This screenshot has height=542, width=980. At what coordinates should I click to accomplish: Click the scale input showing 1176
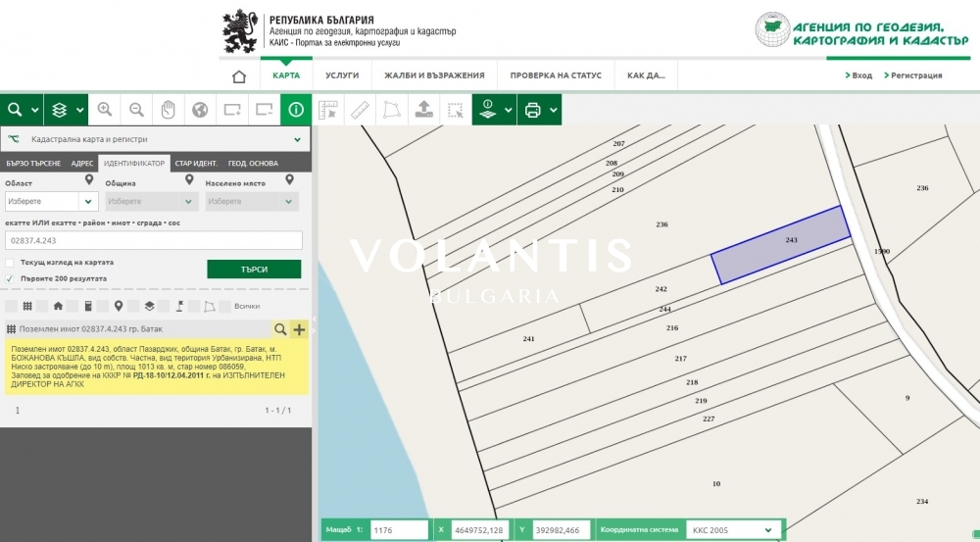coord(400,530)
